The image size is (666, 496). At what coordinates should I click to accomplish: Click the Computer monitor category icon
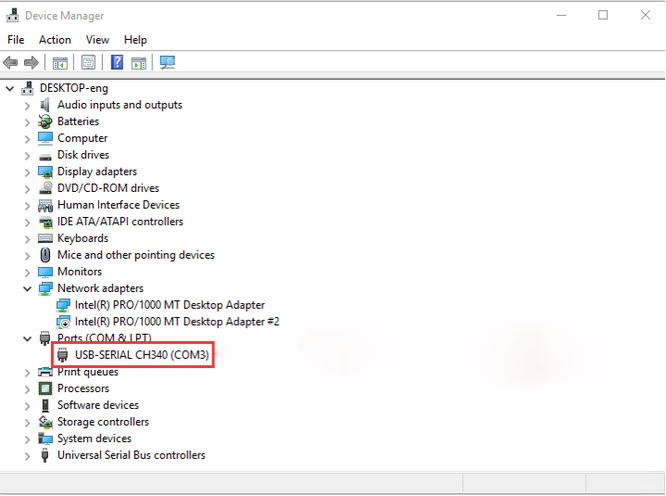pyautogui.click(x=45, y=138)
